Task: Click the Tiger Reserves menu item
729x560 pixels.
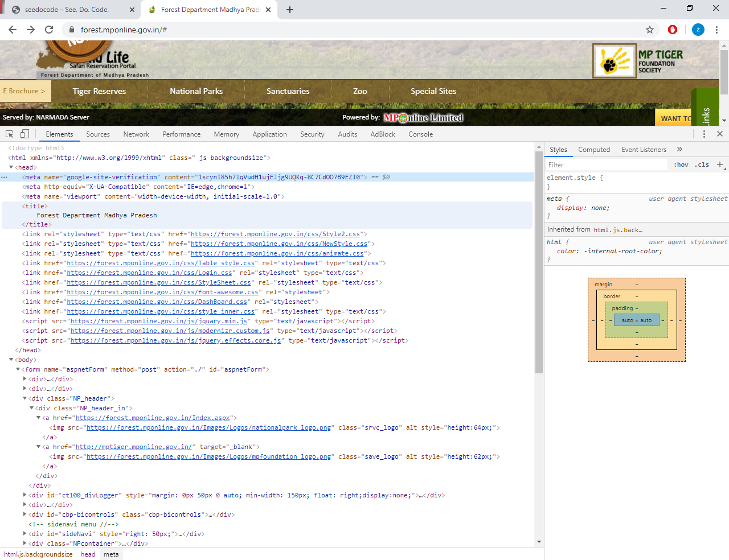Action: coord(99,91)
